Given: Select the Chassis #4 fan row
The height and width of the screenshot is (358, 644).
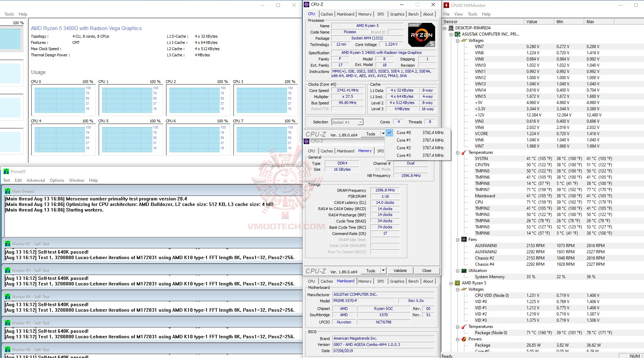Looking at the screenshot, I should pos(542,264).
